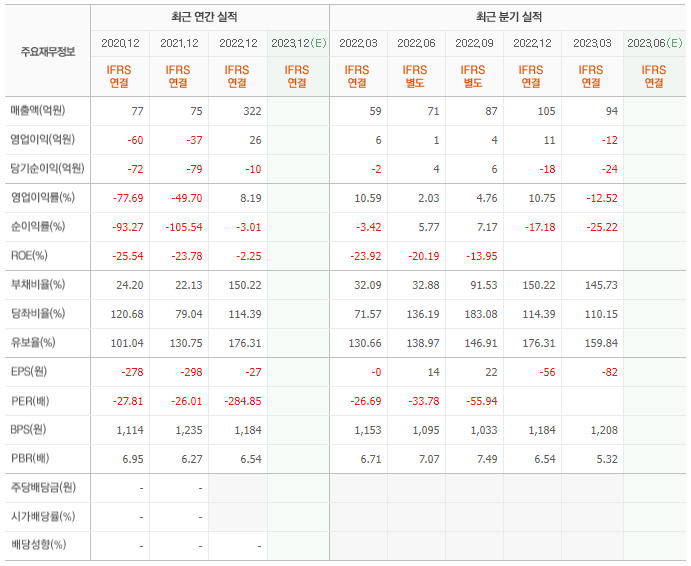The width and height of the screenshot is (691, 566).
Task: Select the -79 net income value
Action: point(194,169)
